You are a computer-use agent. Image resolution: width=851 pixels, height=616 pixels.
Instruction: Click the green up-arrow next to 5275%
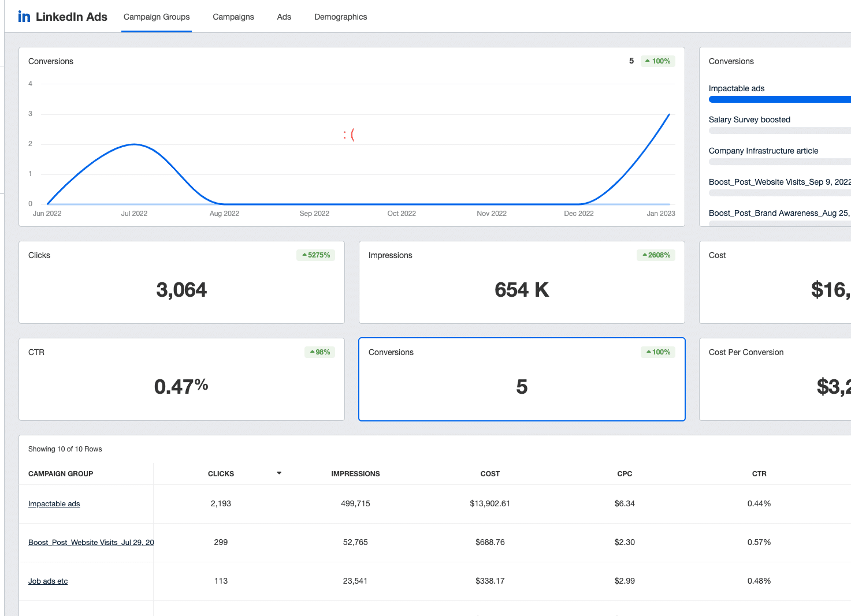point(304,255)
